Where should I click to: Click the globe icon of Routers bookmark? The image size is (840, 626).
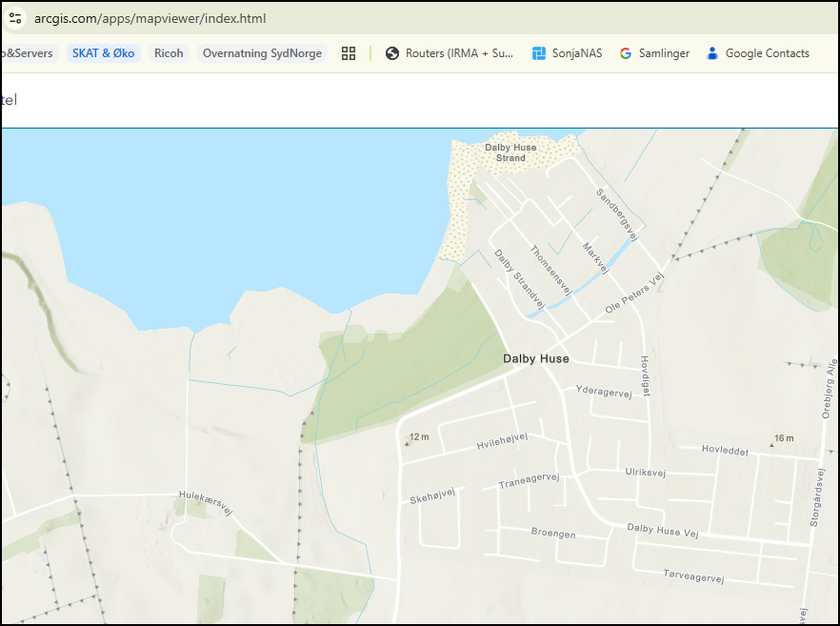click(x=392, y=53)
